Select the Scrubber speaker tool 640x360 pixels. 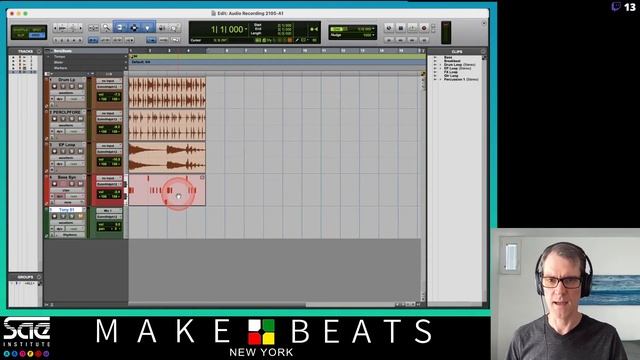pos(162,28)
